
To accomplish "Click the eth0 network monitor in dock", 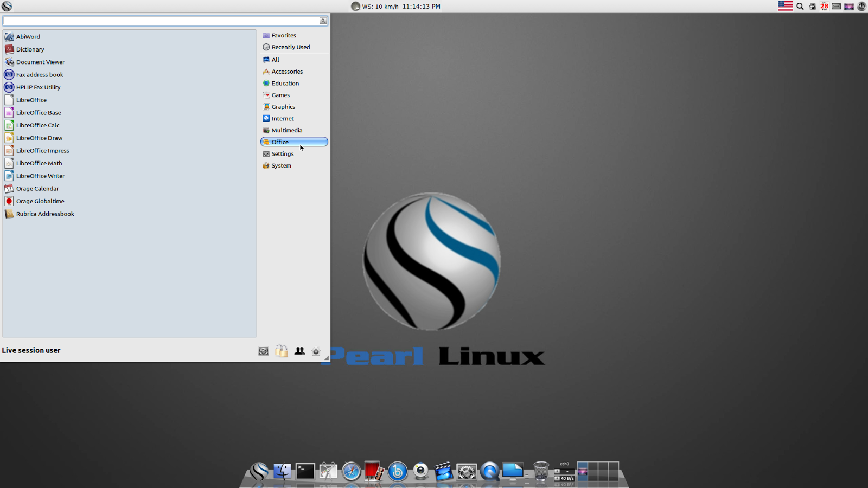I will click(x=564, y=471).
